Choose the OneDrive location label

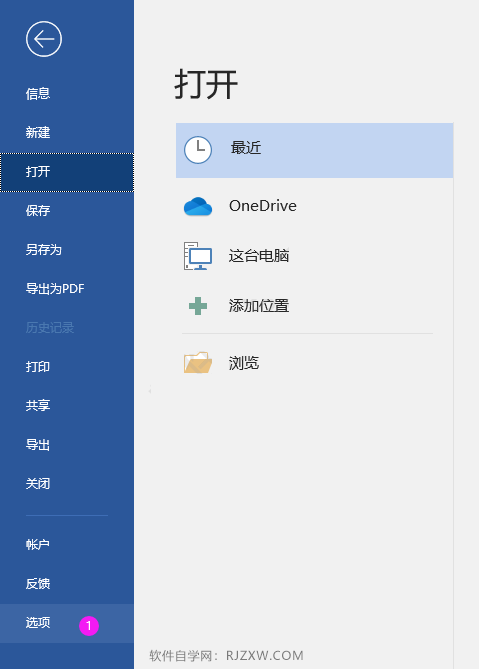point(263,206)
